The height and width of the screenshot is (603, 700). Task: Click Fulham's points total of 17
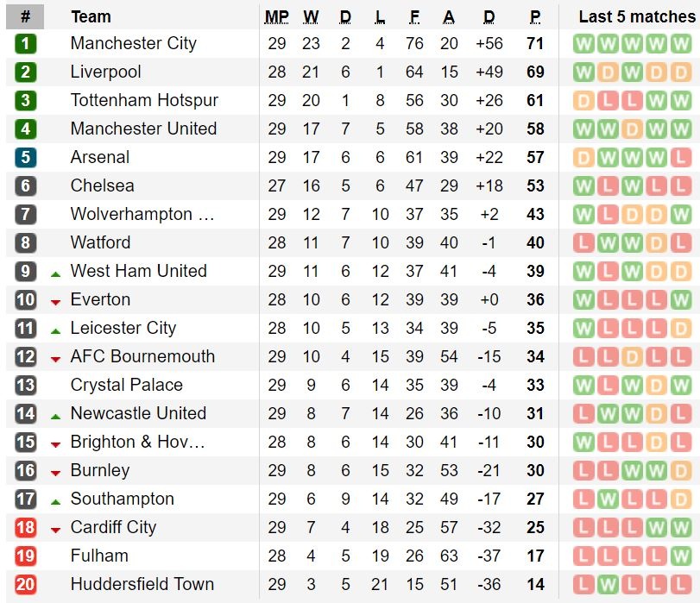[535, 556]
